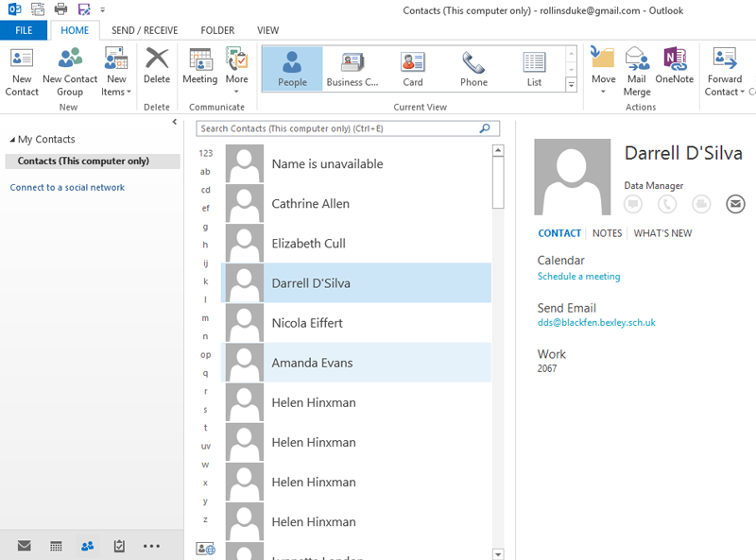Screen dimensions: 756x560
Task: Click the search magnifier icon
Action: click(x=485, y=128)
